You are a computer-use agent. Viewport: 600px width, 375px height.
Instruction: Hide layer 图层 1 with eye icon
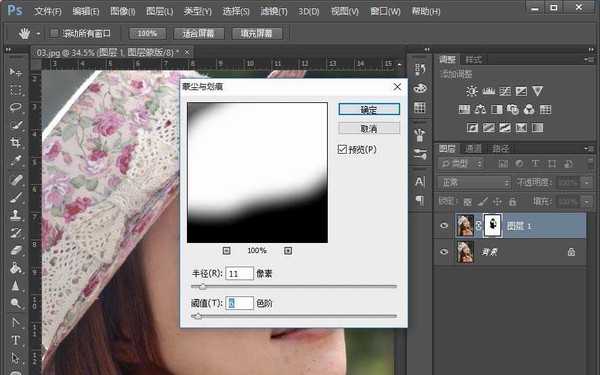[x=444, y=226]
